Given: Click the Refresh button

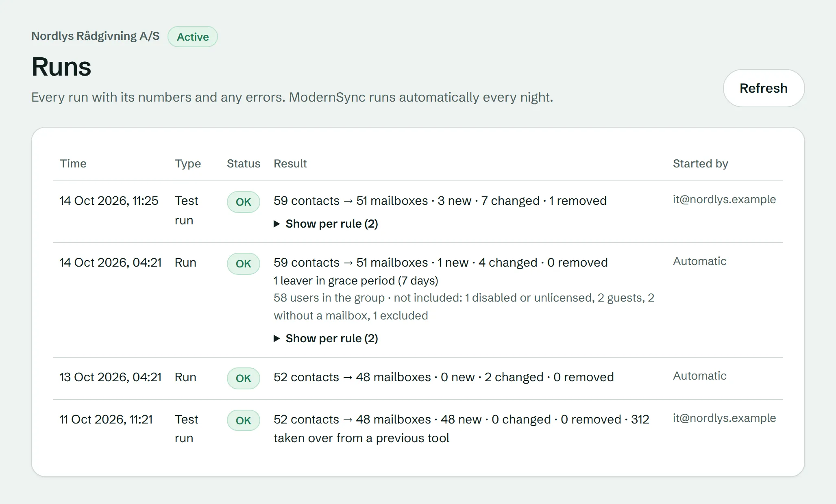Looking at the screenshot, I should (x=763, y=88).
